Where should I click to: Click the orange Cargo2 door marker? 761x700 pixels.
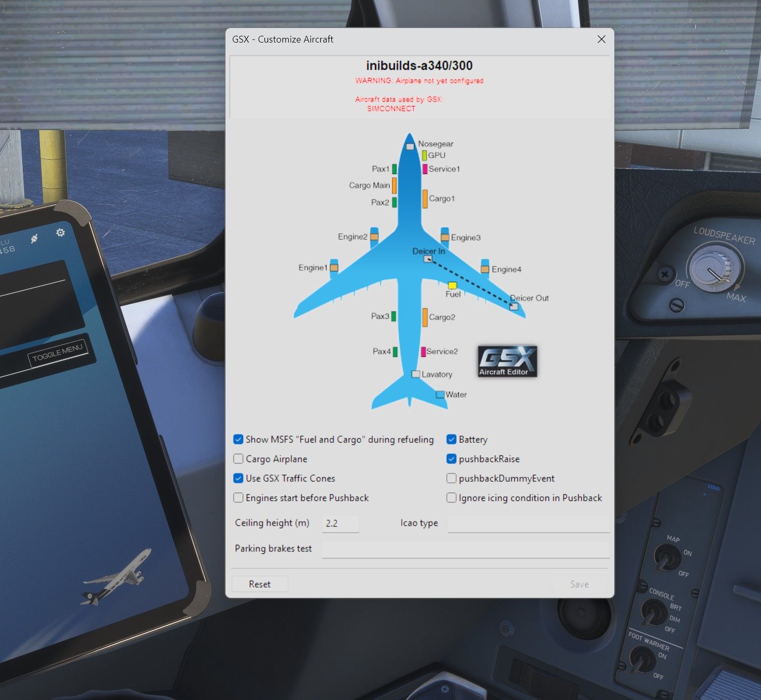(x=425, y=317)
